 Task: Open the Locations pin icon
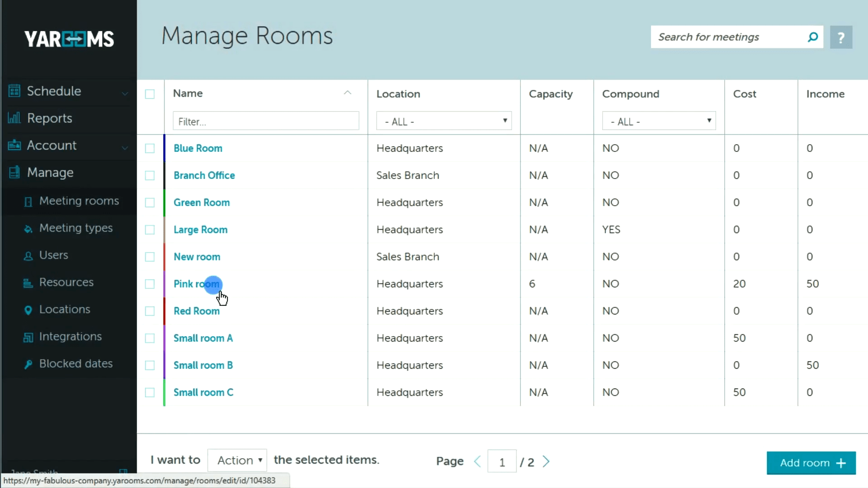click(x=28, y=310)
